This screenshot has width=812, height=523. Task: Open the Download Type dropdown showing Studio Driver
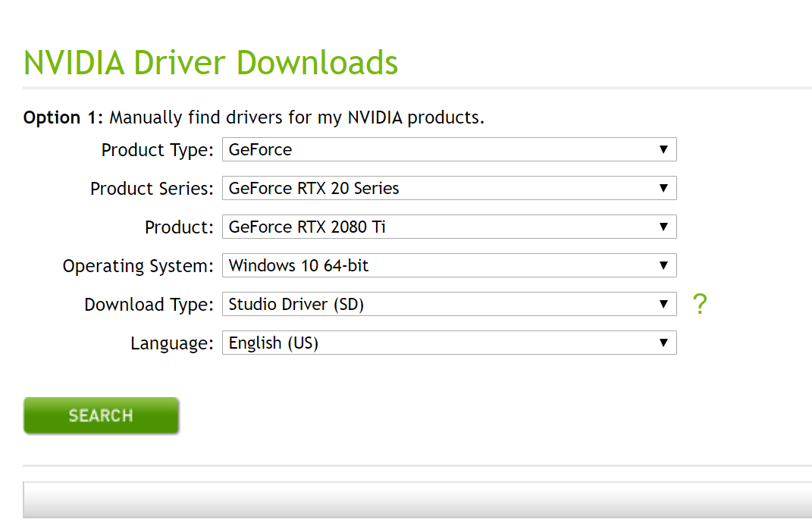(x=449, y=304)
